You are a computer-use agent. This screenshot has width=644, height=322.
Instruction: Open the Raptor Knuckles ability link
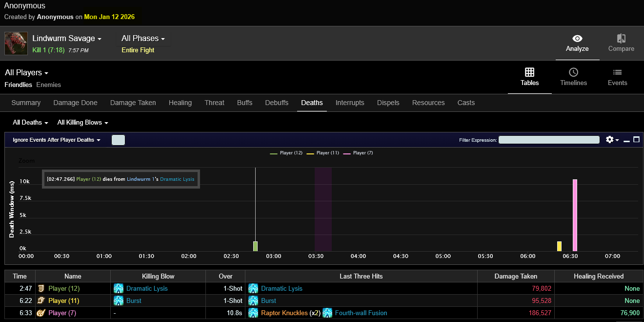pyautogui.click(x=284, y=313)
